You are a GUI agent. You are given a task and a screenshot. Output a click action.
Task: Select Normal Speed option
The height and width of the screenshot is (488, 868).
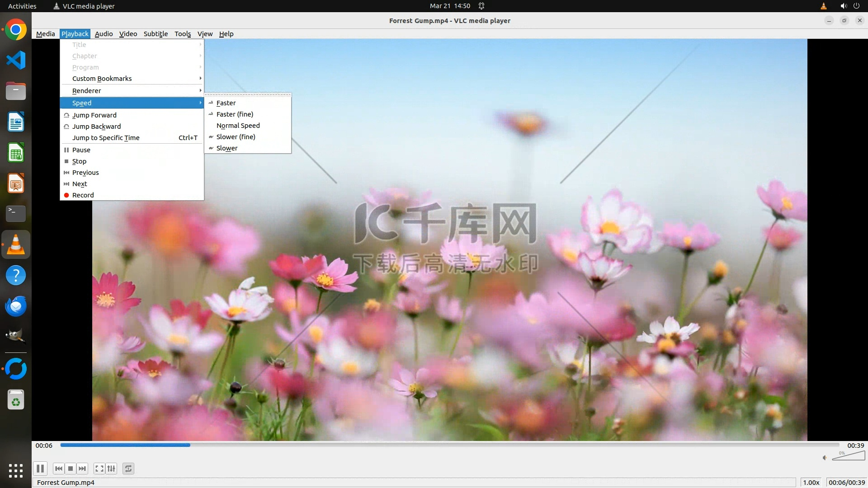pos(238,126)
